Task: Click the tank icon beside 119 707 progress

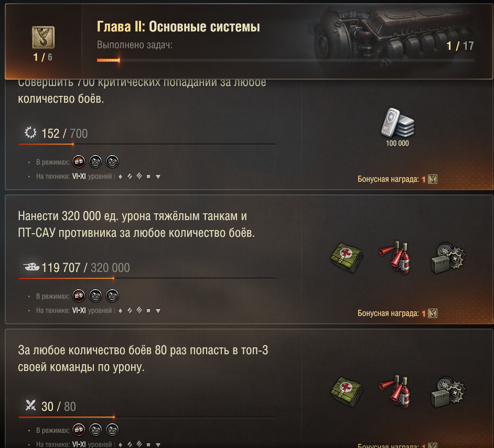Action: (31, 267)
